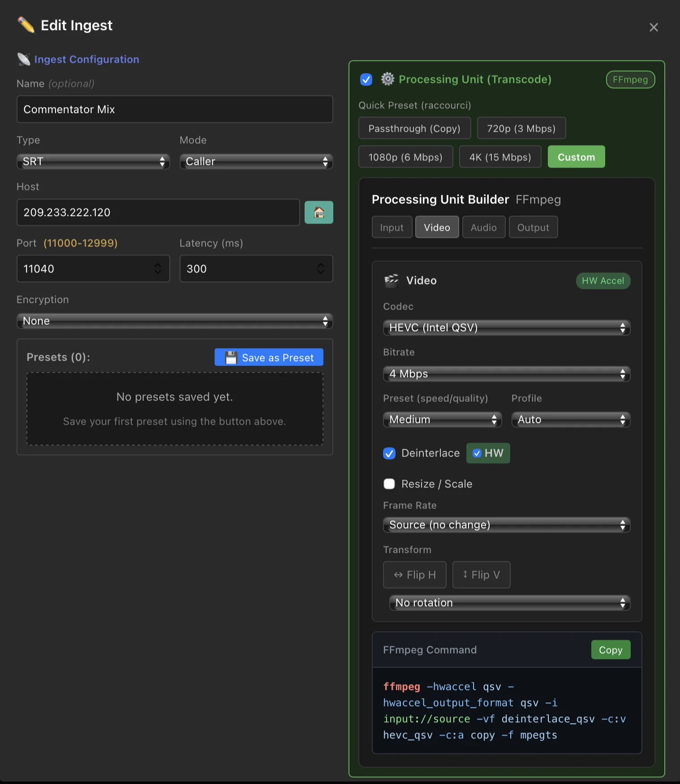680x784 pixels.
Task: Select the 4K (15 Mbps) quick preset
Action: pyautogui.click(x=500, y=157)
